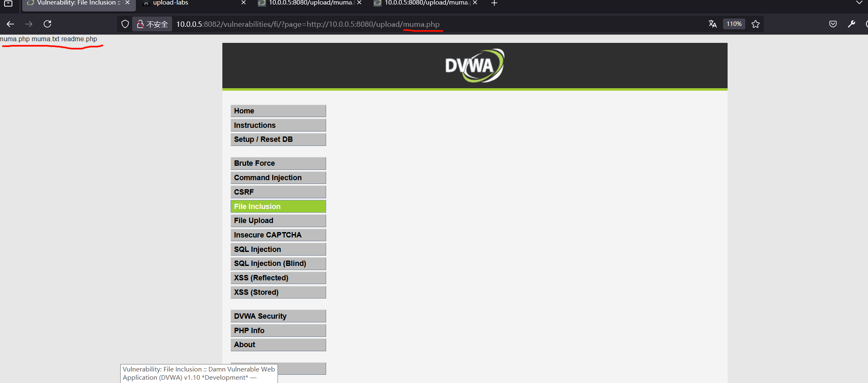Go back to the previous page
This screenshot has width=868, height=383.
pyautogui.click(x=10, y=24)
